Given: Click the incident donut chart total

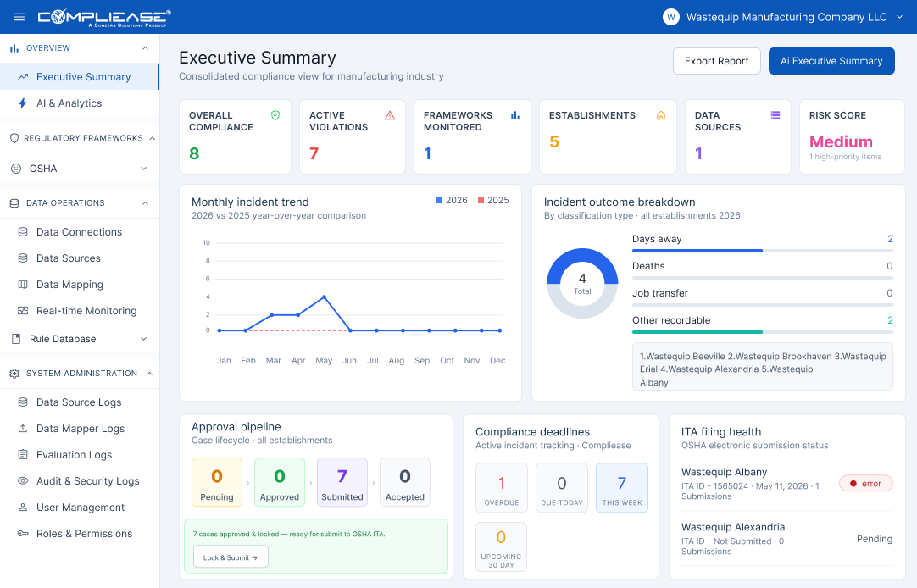Looking at the screenshot, I should point(582,284).
